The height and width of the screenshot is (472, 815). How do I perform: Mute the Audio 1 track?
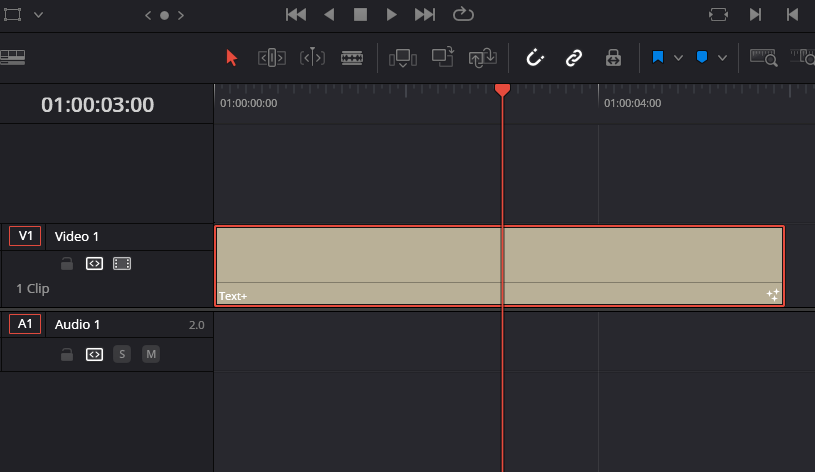pos(151,355)
